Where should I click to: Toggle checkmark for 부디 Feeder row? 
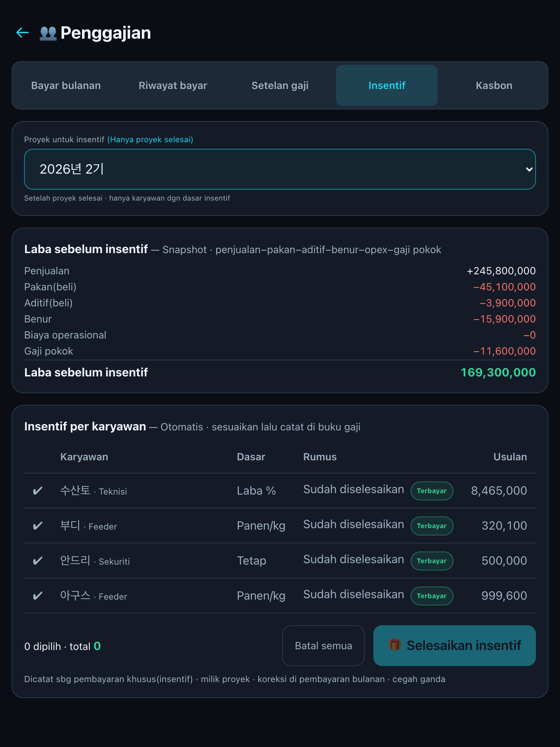click(38, 526)
